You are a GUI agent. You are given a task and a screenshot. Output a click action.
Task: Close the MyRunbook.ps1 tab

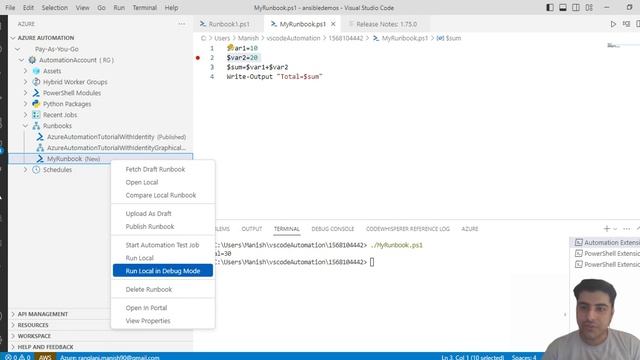(333, 24)
